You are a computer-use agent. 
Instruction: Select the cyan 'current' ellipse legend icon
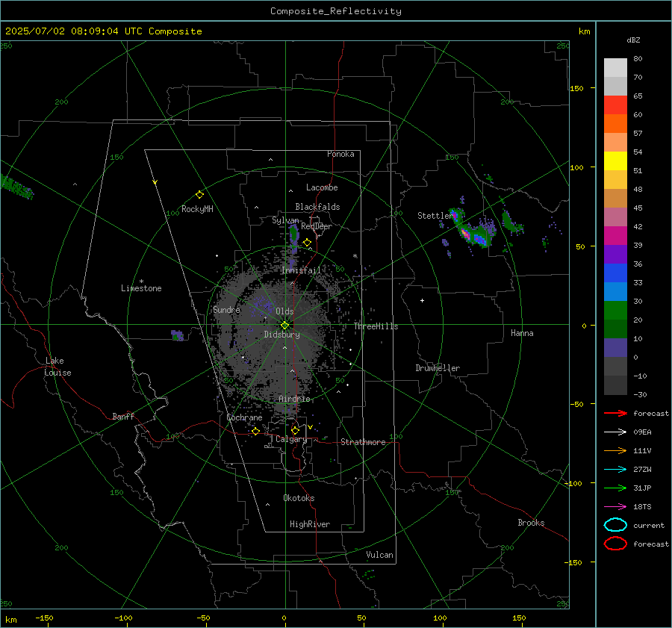coord(615,525)
